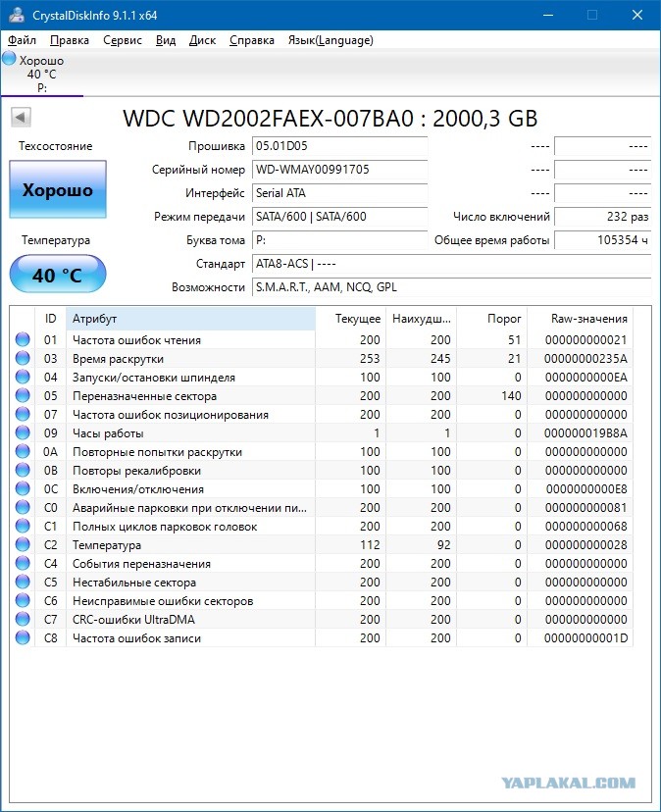Click status orb for Повторы рекалибровки
Screen dimensions: 661x812
pyautogui.click(x=23, y=470)
